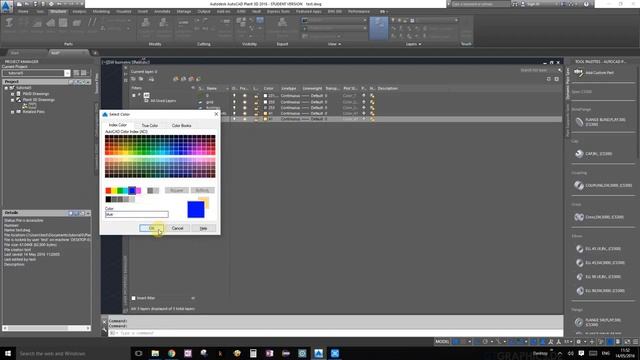Select the ELL 45 palette item
This screenshot has width=640, height=360.
(x=598, y=249)
